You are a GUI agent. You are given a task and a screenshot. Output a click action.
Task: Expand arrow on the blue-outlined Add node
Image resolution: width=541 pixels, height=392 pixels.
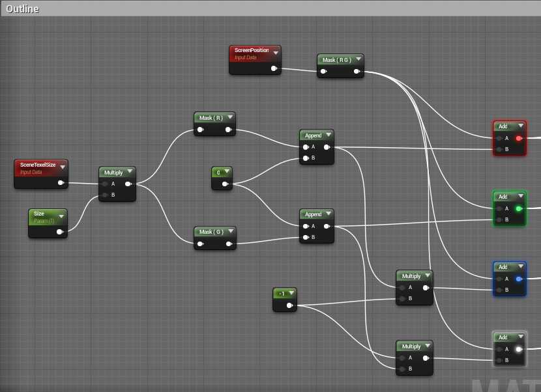click(x=521, y=266)
